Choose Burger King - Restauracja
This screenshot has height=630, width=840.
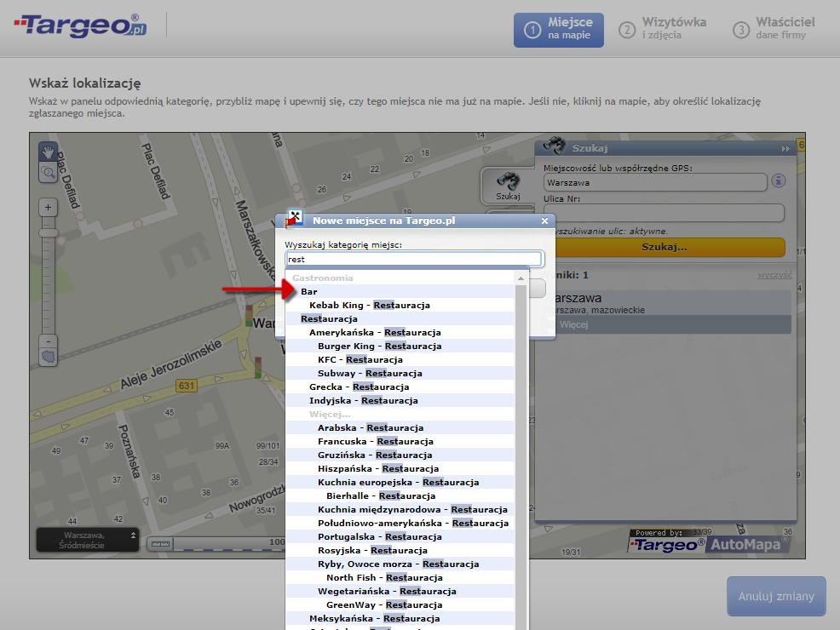tap(400, 346)
